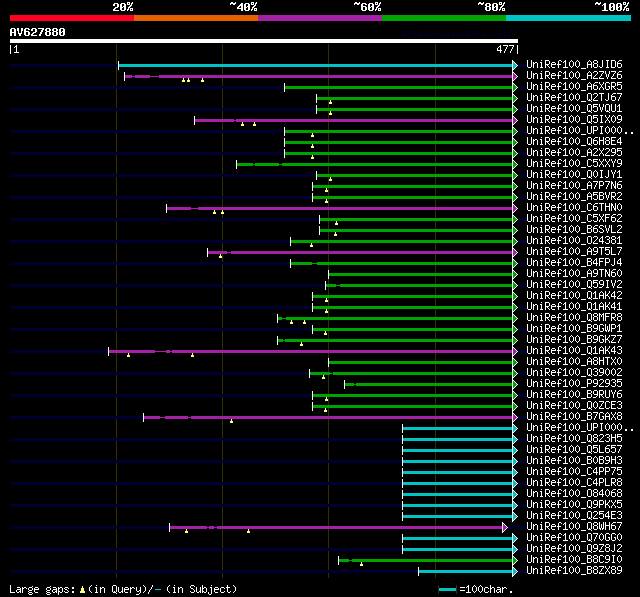Select the UniRef100_Q254E3 label

pyautogui.click(x=574, y=516)
